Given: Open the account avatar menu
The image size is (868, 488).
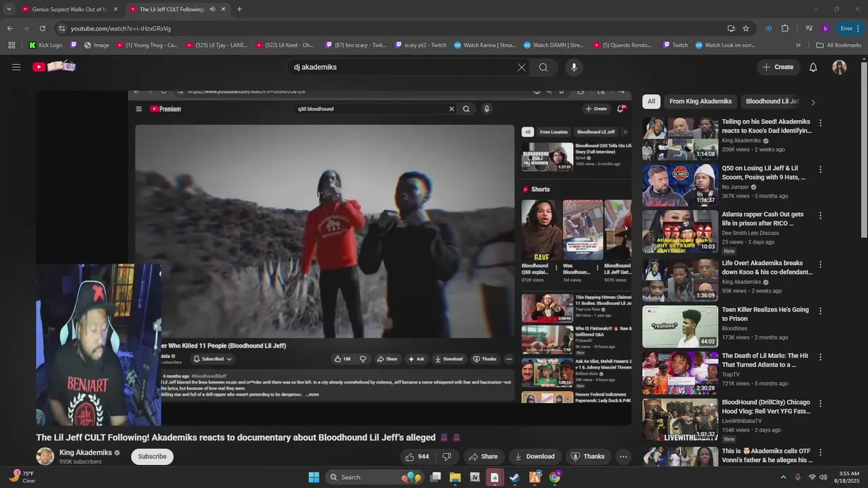Looking at the screenshot, I should [840, 67].
